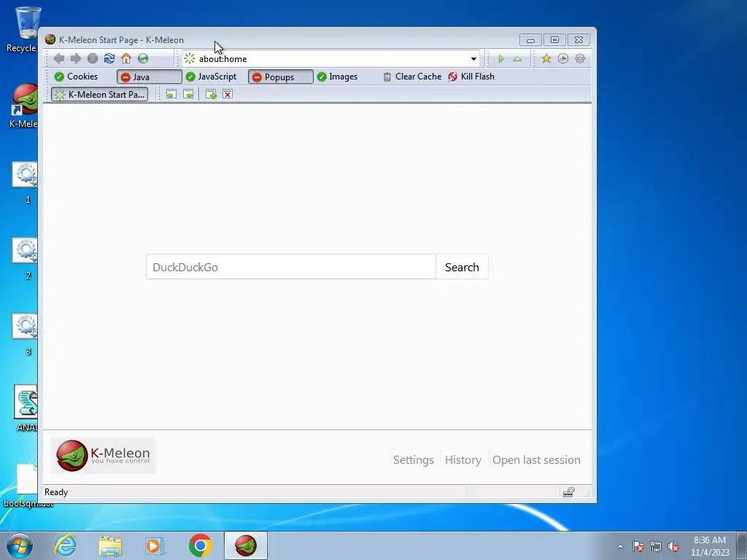Click the green Go arrow
This screenshot has width=747, height=560.
(x=500, y=59)
